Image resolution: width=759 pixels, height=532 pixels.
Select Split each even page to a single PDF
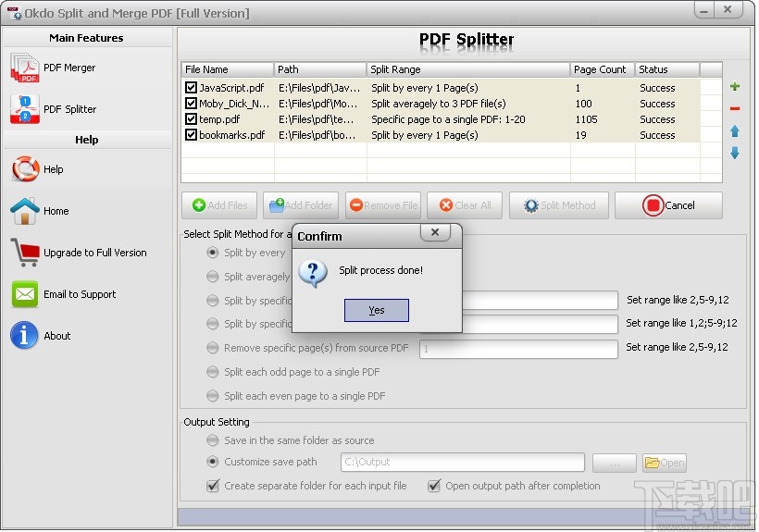(213, 396)
